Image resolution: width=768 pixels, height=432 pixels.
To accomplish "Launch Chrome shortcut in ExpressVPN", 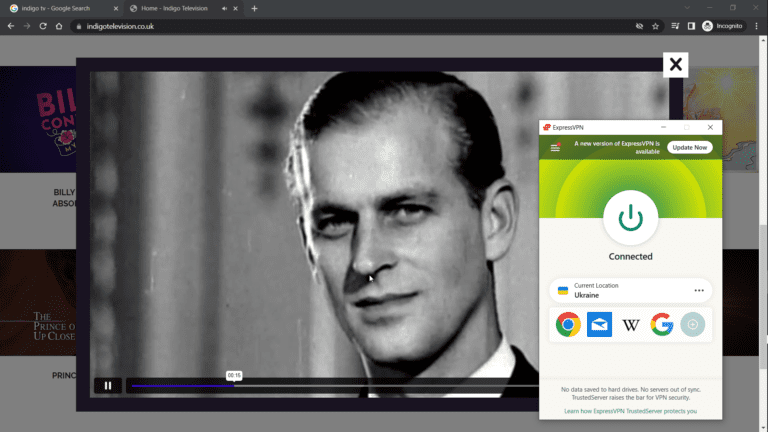I will 569,324.
